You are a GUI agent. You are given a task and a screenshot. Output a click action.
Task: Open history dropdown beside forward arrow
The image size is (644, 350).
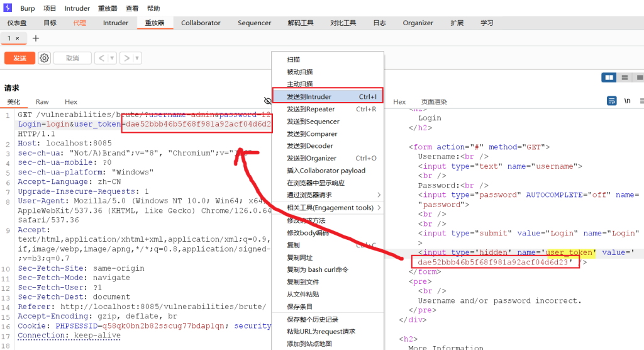[137, 58]
